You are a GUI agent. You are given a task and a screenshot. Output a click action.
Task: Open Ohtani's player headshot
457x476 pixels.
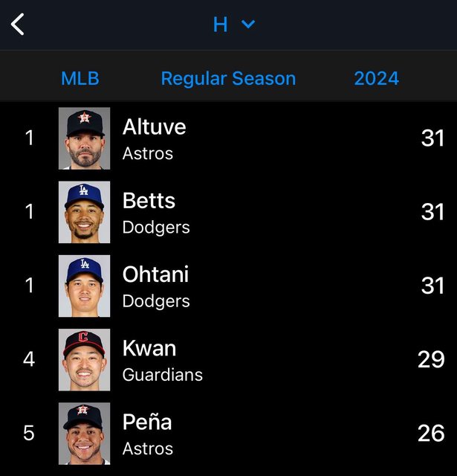point(84,286)
